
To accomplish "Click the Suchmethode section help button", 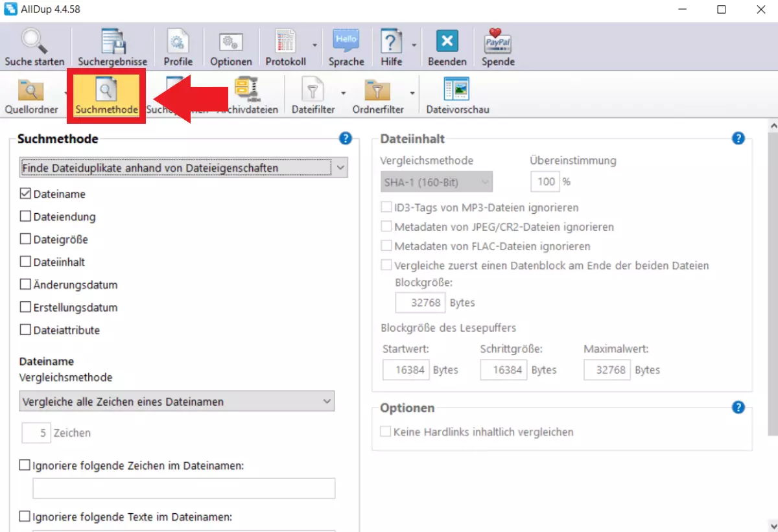I will pos(345,138).
